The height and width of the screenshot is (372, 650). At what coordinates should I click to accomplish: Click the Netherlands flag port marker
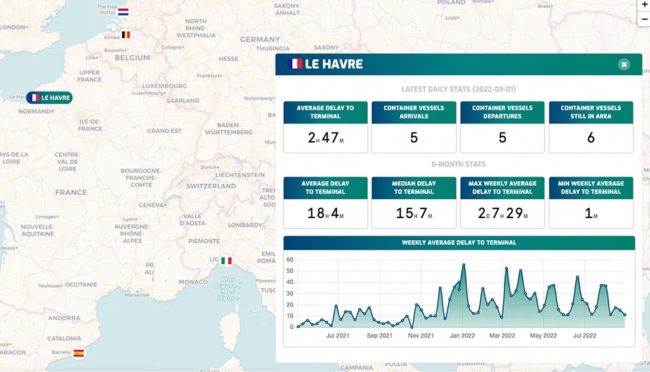point(123,12)
